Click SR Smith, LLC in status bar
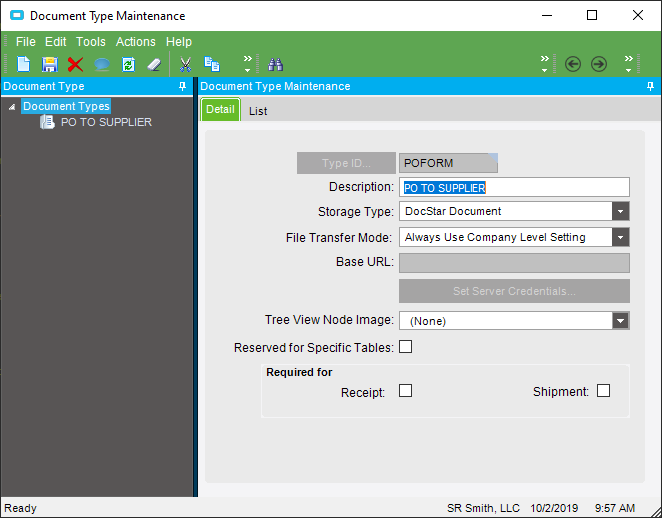The image size is (662, 518). coord(483,508)
